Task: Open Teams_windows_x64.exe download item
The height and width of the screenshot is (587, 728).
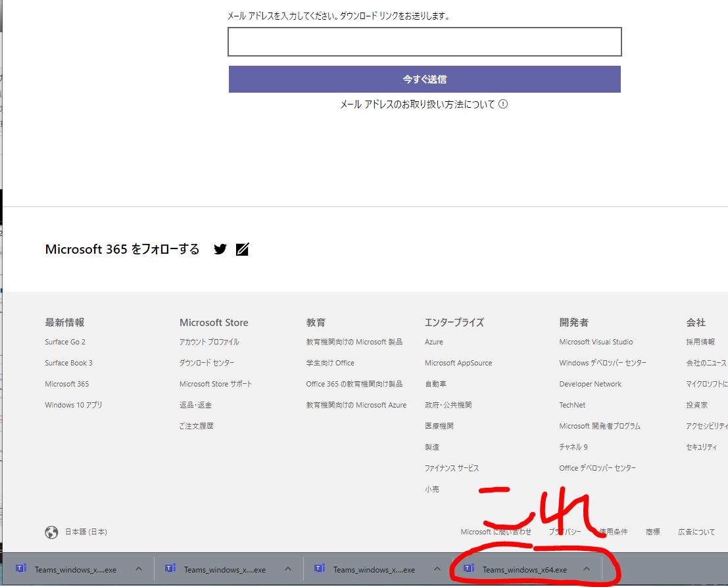Action: (525, 570)
